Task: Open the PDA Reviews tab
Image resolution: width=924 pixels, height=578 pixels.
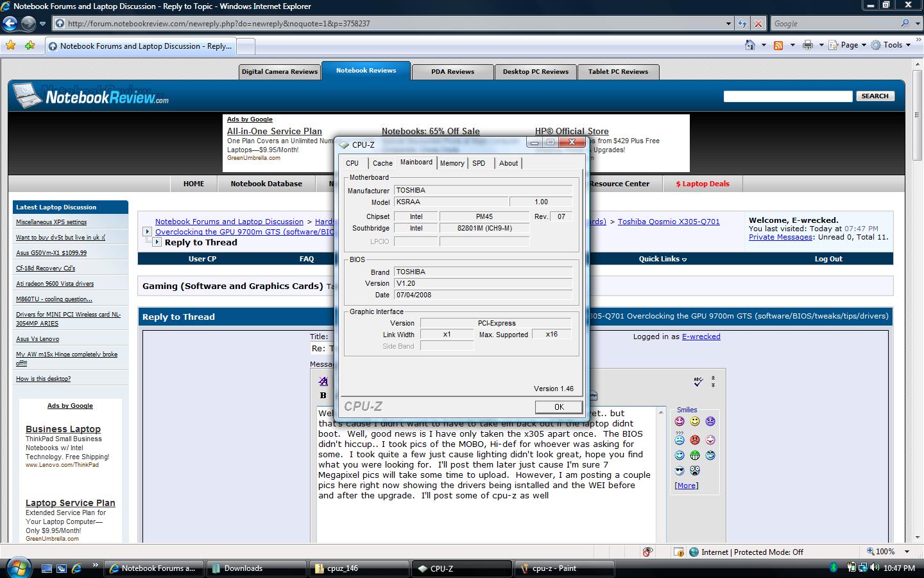Action: (x=453, y=71)
